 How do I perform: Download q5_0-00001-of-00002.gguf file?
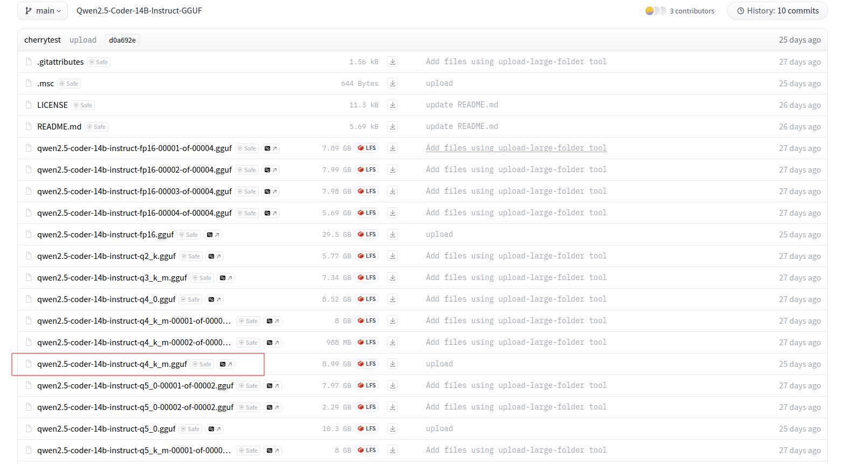tap(392, 385)
